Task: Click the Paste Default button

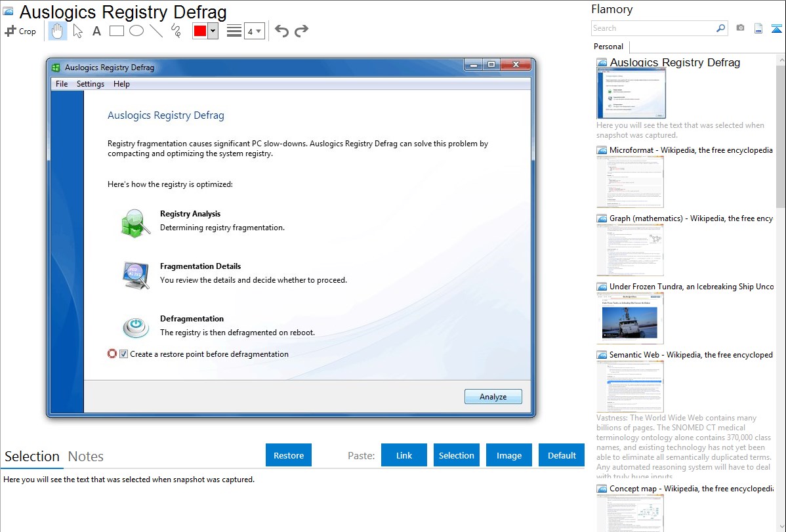Action: 562,455
